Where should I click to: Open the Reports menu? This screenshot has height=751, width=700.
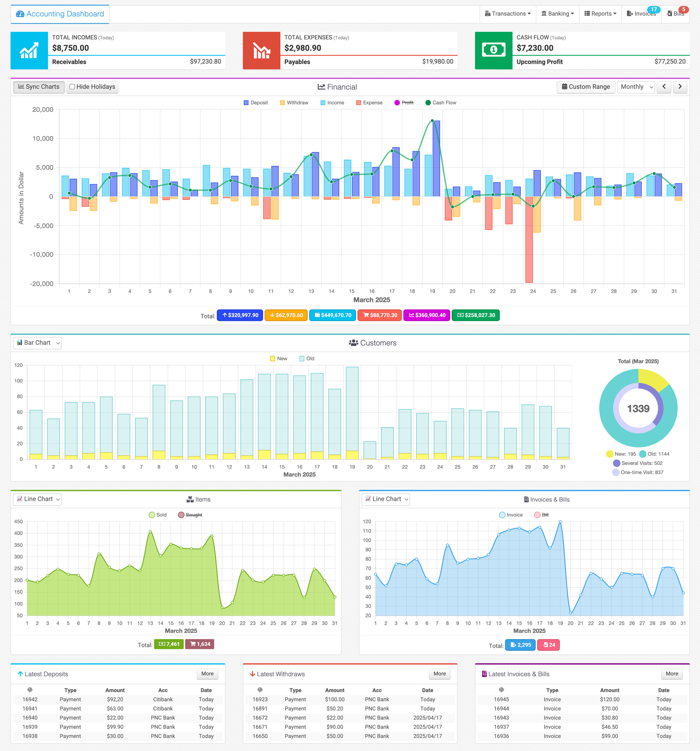pyautogui.click(x=600, y=14)
